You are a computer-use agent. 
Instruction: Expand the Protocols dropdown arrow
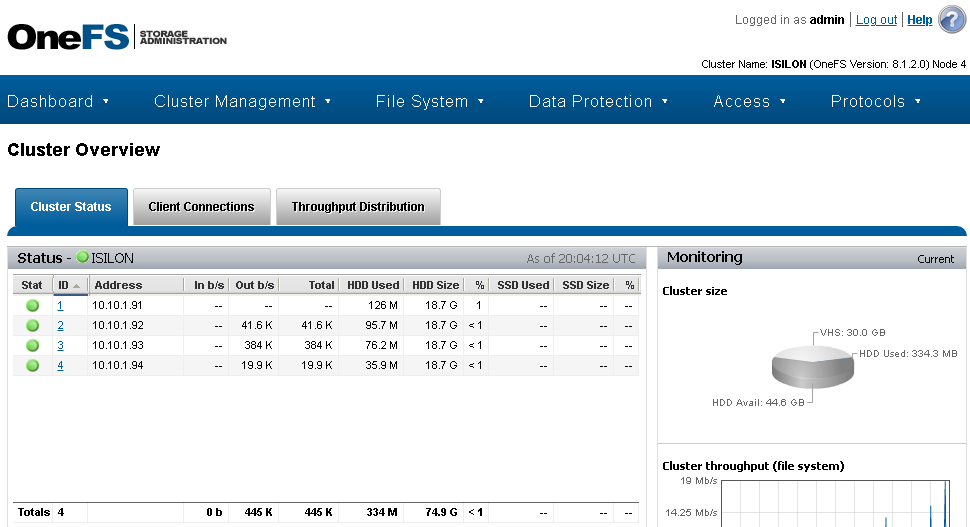(917, 101)
